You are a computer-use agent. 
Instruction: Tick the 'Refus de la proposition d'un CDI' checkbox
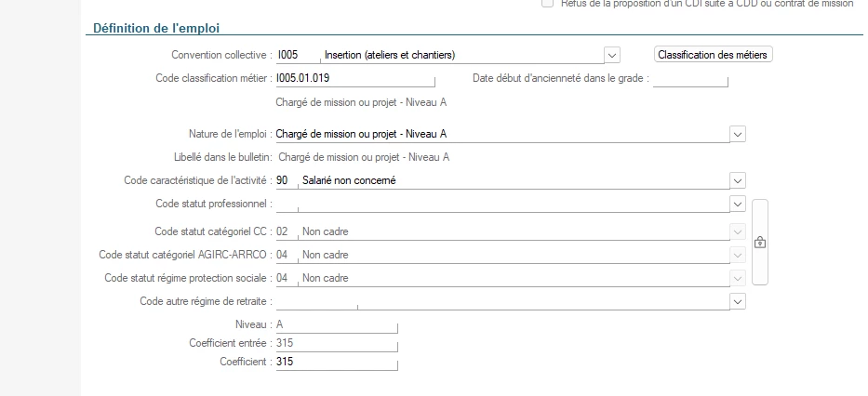[547, 4]
